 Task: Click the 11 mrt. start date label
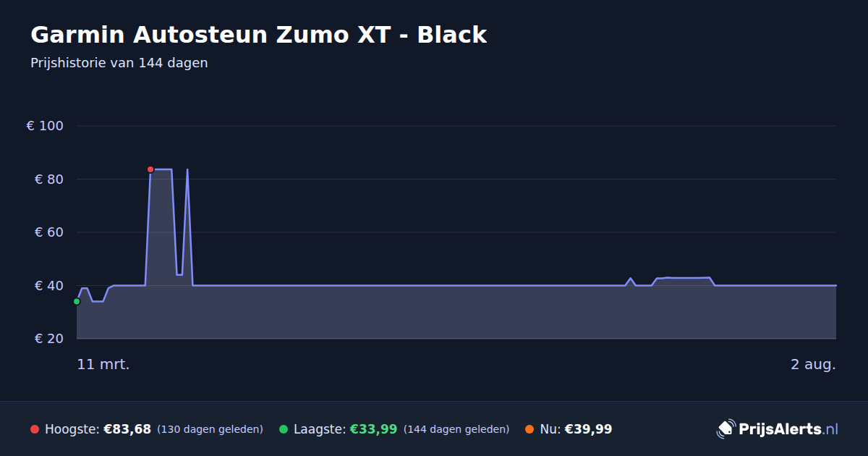(103, 364)
